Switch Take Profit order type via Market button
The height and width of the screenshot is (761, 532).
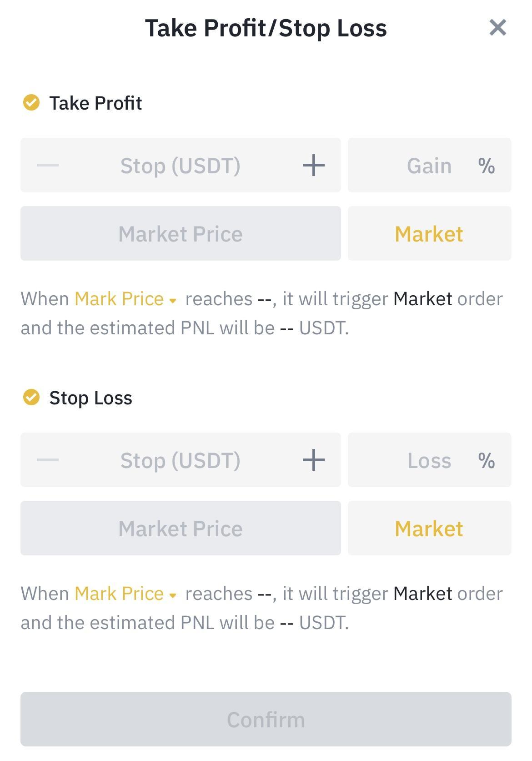[430, 233]
